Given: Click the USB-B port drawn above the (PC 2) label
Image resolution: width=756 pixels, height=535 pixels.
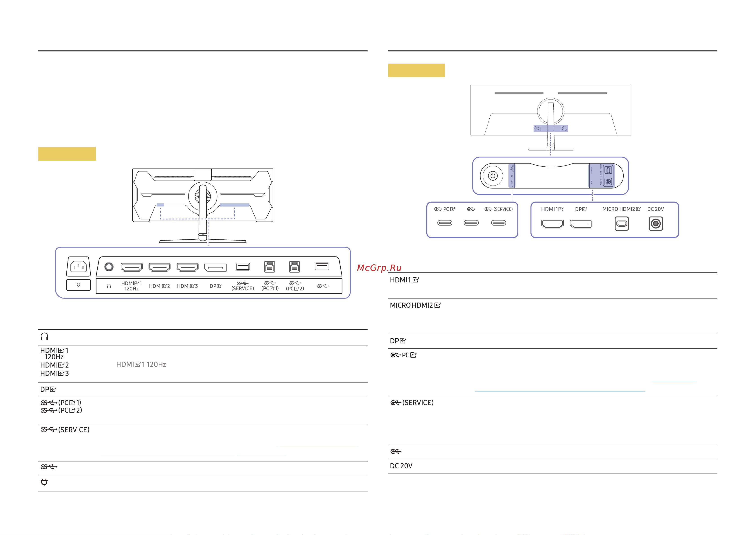Looking at the screenshot, I should [x=294, y=267].
